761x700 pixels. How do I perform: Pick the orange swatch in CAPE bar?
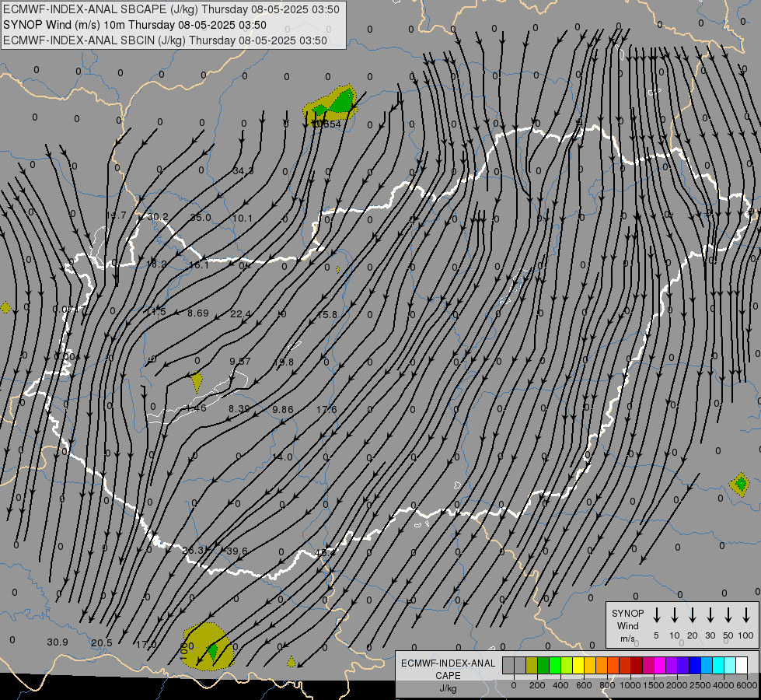click(602, 665)
